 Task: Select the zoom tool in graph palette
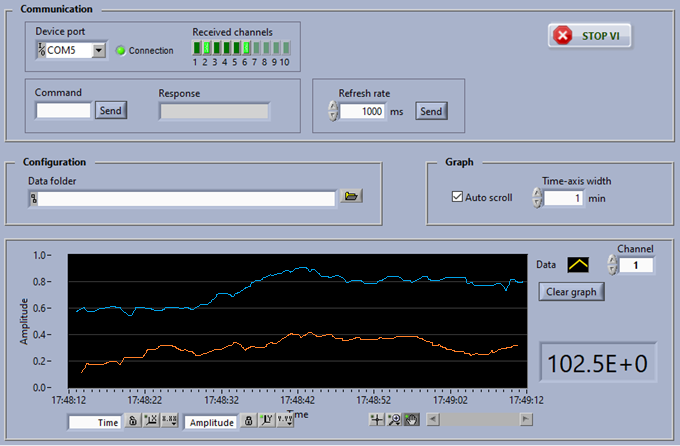click(x=393, y=420)
